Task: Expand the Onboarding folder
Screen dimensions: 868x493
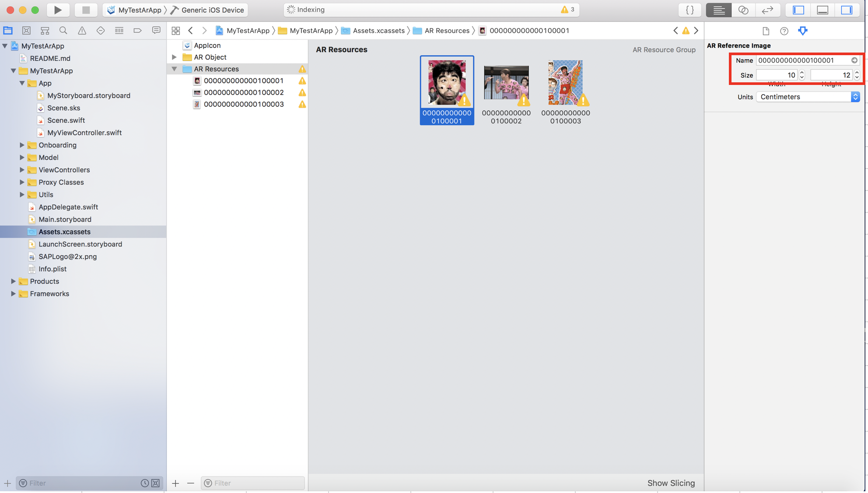Action: 22,145
